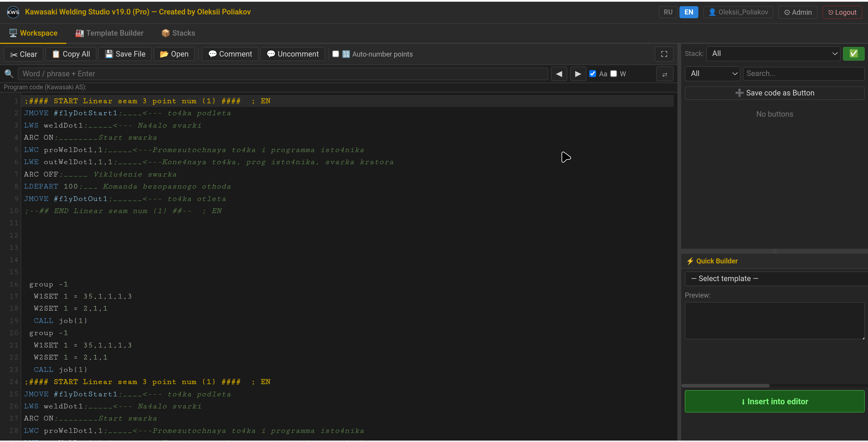The width and height of the screenshot is (868, 442).
Task: Enable the W whole-word checkbox
Action: tap(614, 74)
